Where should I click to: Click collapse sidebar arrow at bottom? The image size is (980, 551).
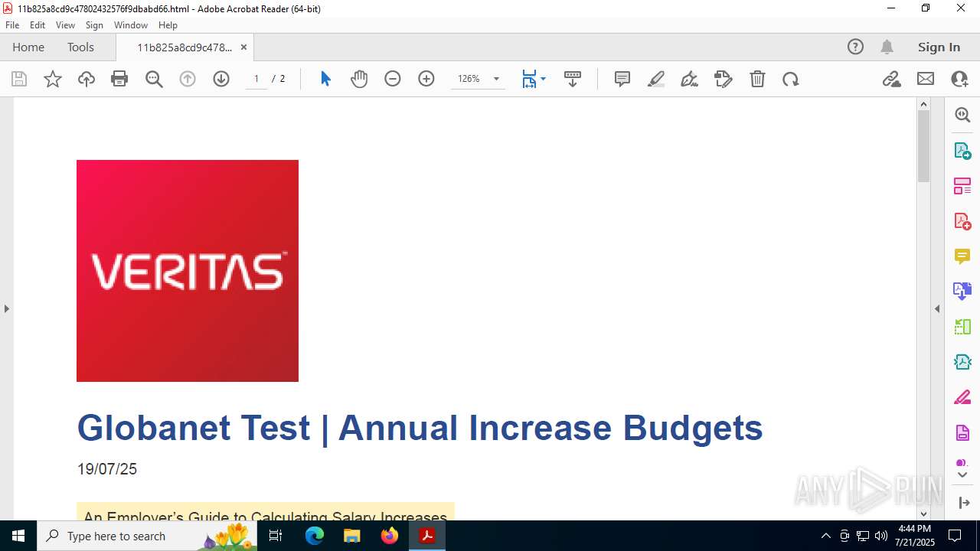tap(962, 503)
